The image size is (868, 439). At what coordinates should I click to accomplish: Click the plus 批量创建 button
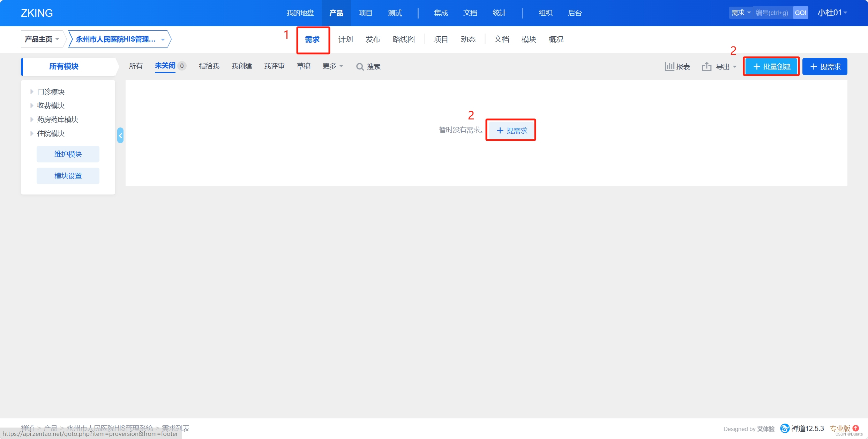[771, 66]
